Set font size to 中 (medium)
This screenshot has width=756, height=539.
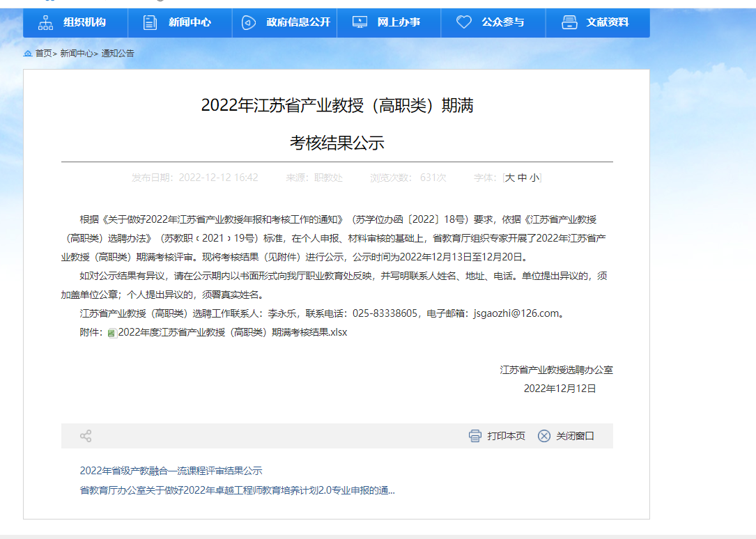(x=522, y=178)
